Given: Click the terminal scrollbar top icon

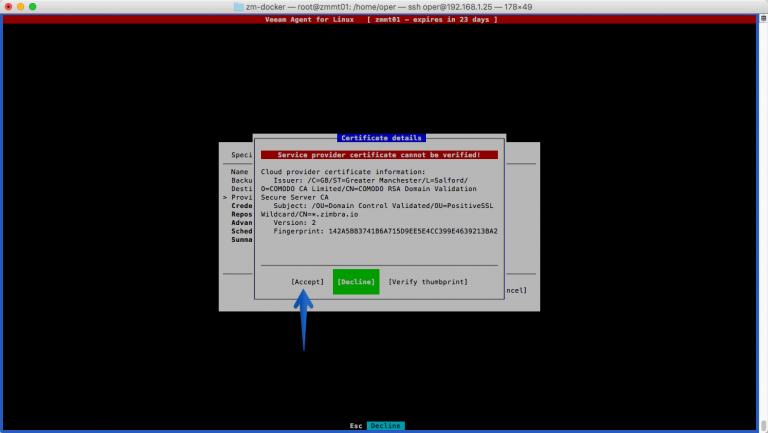Looking at the screenshot, I should pos(763,18).
